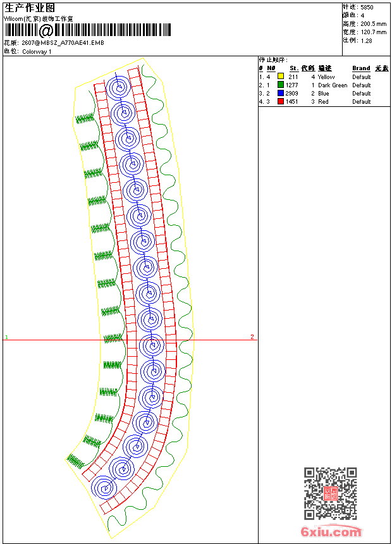
Task: Click the dark green color swatch
Action: click(x=281, y=85)
